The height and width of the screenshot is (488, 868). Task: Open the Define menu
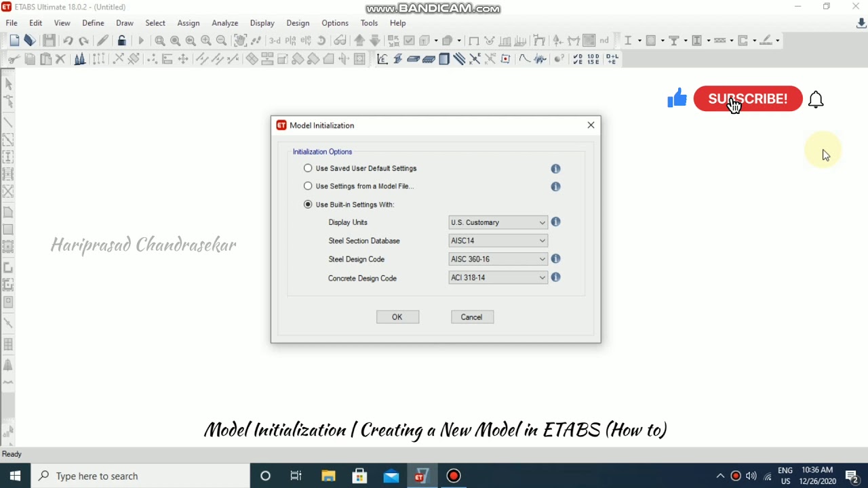(x=93, y=23)
